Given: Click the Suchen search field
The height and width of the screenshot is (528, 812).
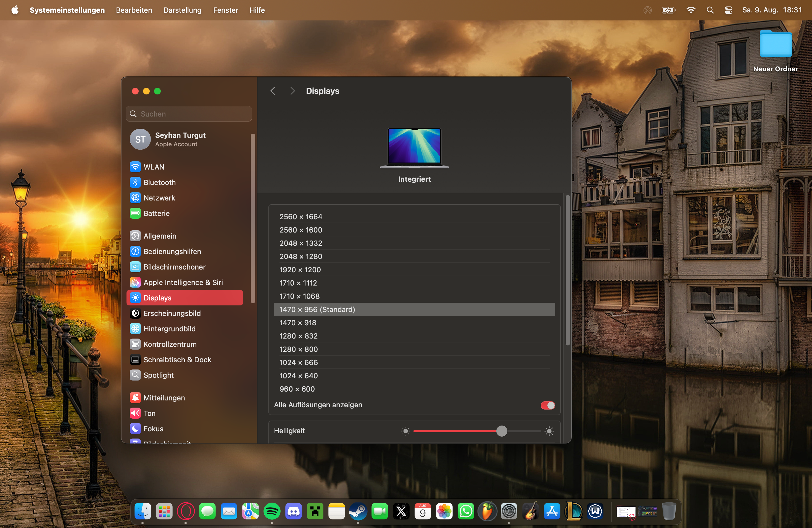Looking at the screenshot, I should click(189, 114).
